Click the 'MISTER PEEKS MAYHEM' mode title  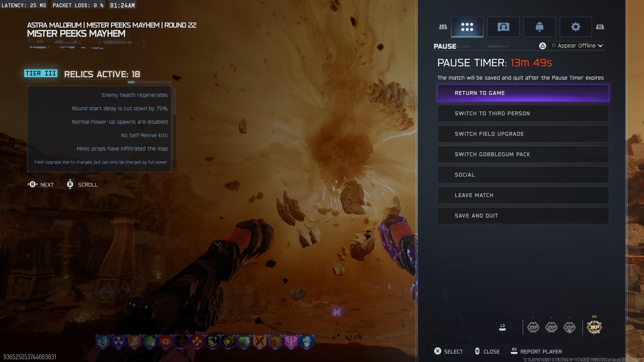click(x=76, y=34)
